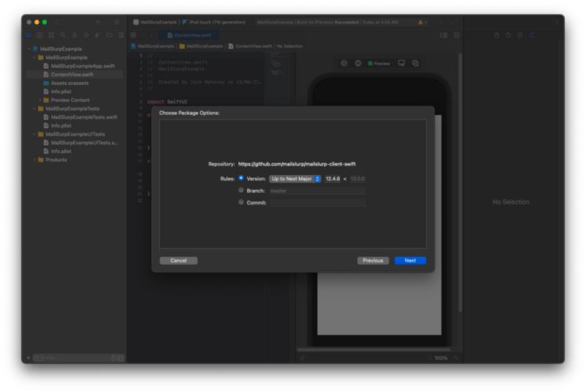Click Cancel in package options dialog

click(x=179, y=260)
